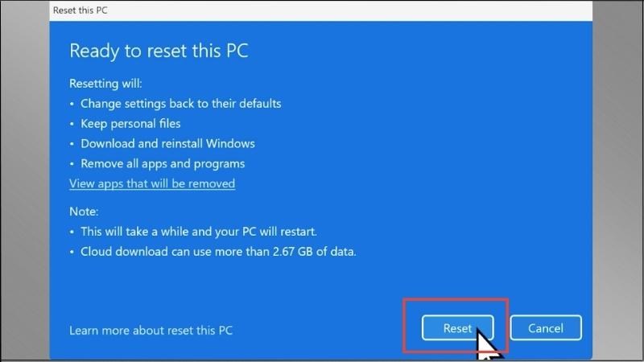Click the bullet before Change settings line
The image size is (644, 362).
(x=72, y=104)
